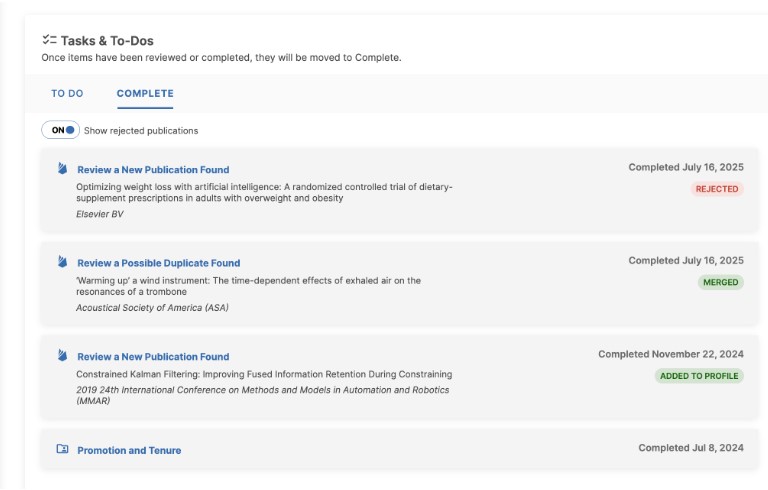Click the icon next to Possible Duplicate Found
The width and height of the screenshot is (768, 490).
(x=62, y=262)
